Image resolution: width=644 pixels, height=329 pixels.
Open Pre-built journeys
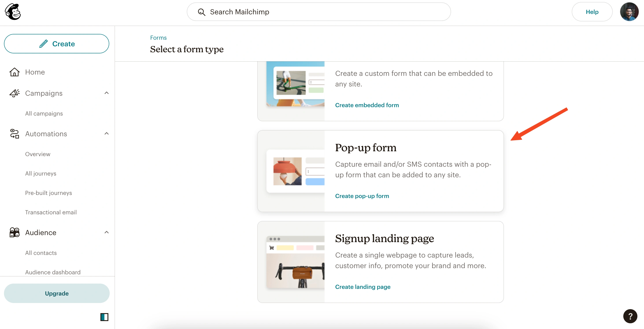(x=48, y=193)
